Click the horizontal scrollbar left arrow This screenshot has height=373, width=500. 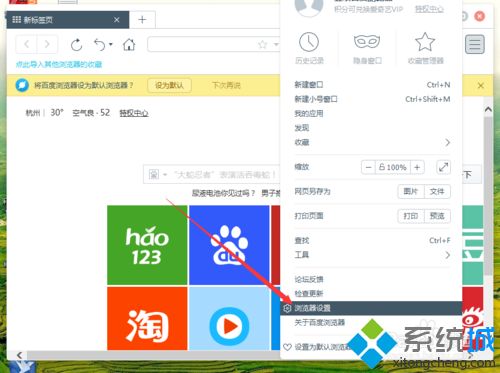point(19,355)
